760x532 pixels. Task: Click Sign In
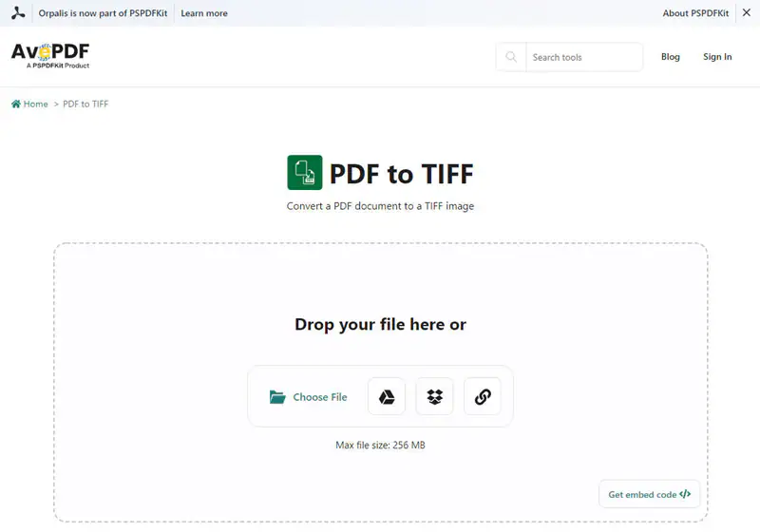click(x=717, y=57)
